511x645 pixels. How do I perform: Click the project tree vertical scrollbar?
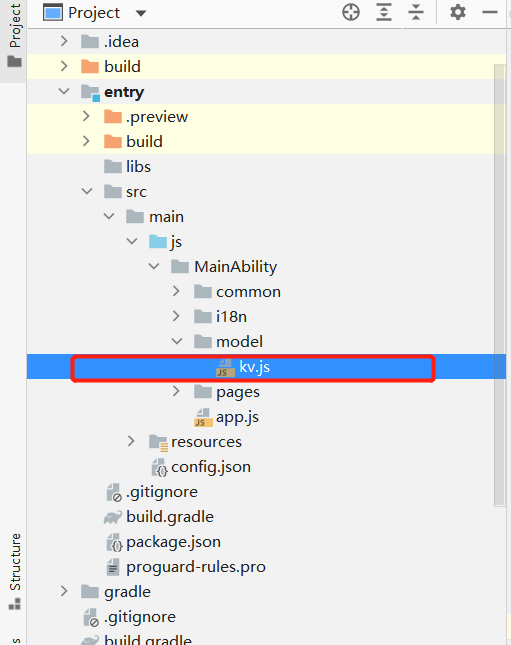(x=499, y=285)
